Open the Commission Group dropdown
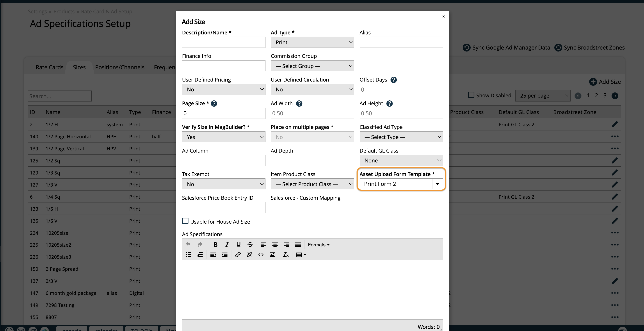Screen dimensions: 644x331 pyautogui.click(x=312, y=66)
